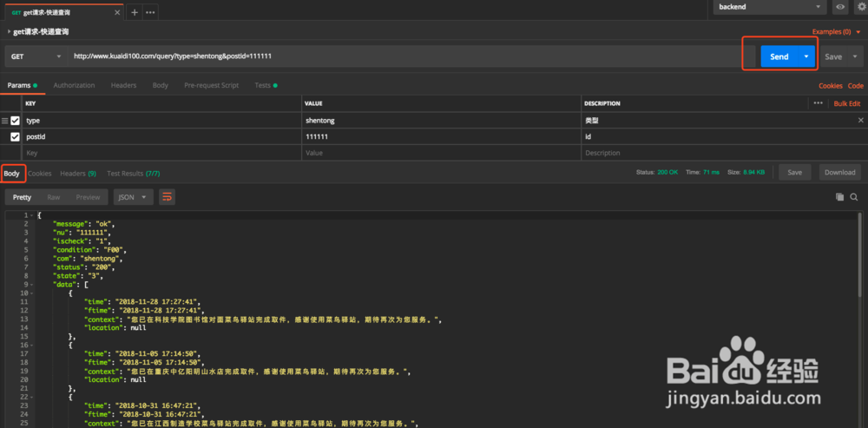868x428 pixels.
Task: Click the 'shentong' value cell
Action: click(x=442, y=120)
